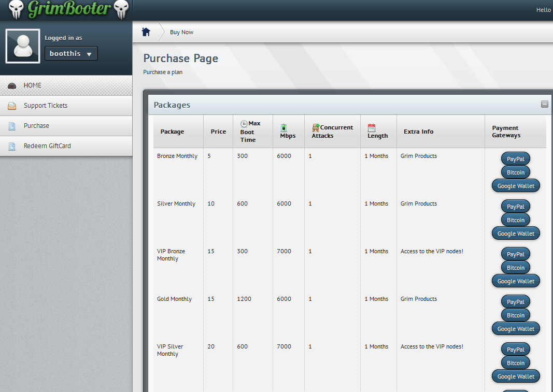Pay VIP Bronze Monthly with Google Wallet
The image size is (553, 392).
point(516,281)
